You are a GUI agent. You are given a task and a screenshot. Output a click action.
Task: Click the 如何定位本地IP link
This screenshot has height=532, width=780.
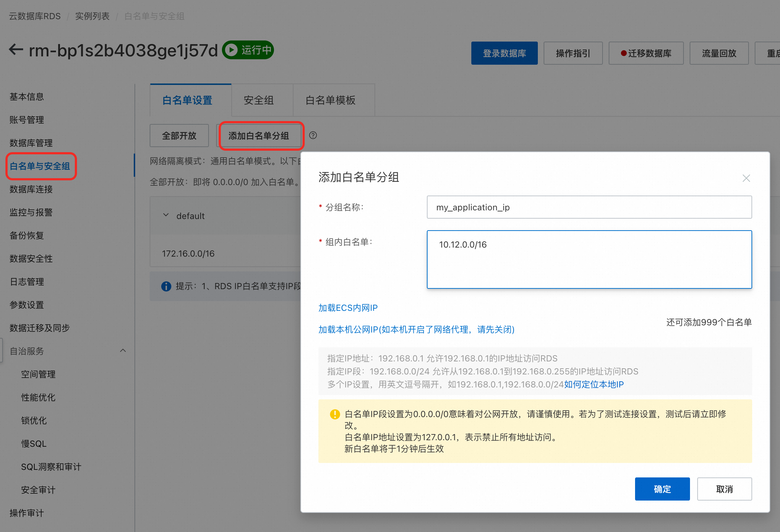point(594,385)
